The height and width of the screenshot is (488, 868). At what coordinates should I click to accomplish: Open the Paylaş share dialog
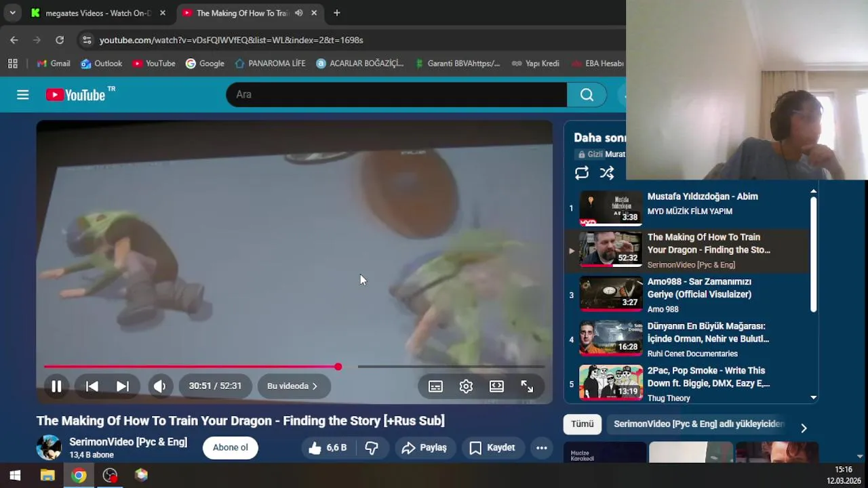(424, 447)
